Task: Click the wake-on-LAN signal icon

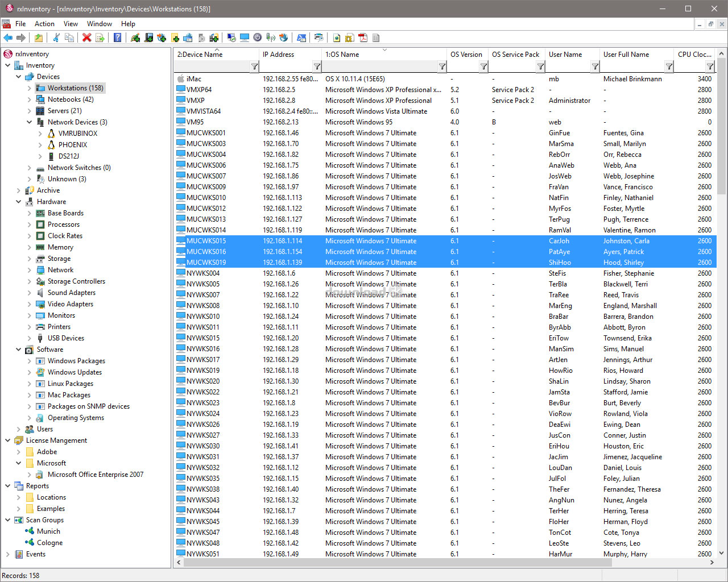Action: tap(270, 38)
